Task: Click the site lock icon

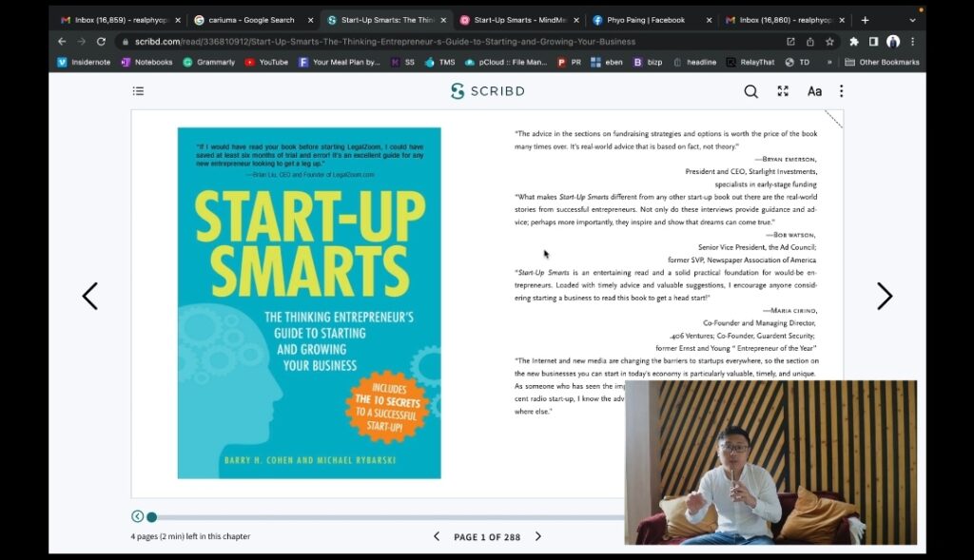Action: [125, 42]
